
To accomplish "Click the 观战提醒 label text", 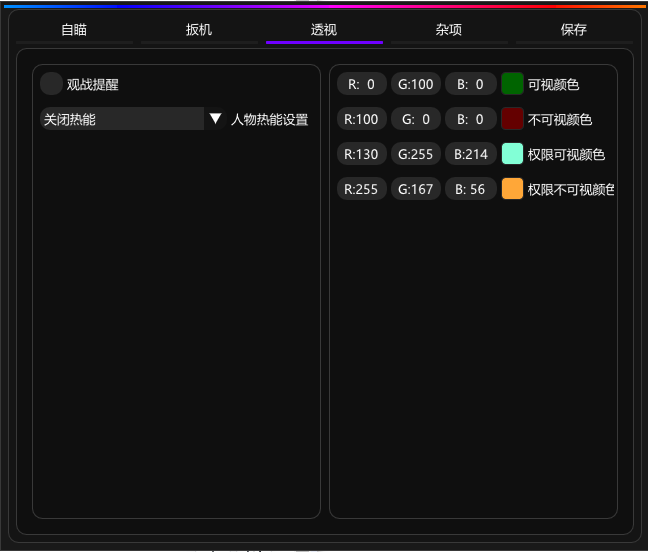I will [93, 84].
